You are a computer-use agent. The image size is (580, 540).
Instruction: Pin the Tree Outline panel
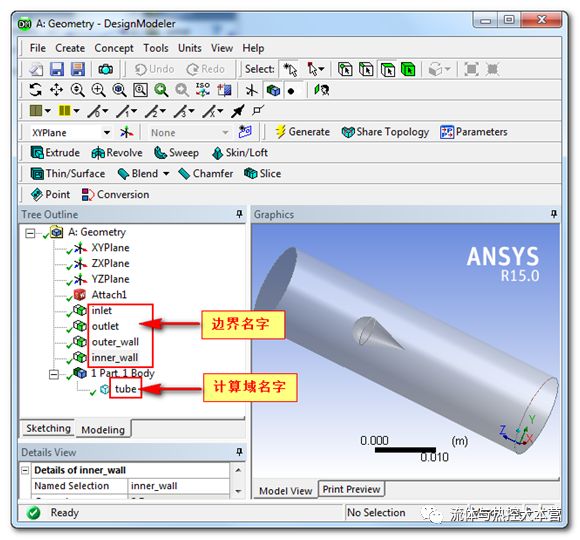pyautogui.click(x=239, y=214)
